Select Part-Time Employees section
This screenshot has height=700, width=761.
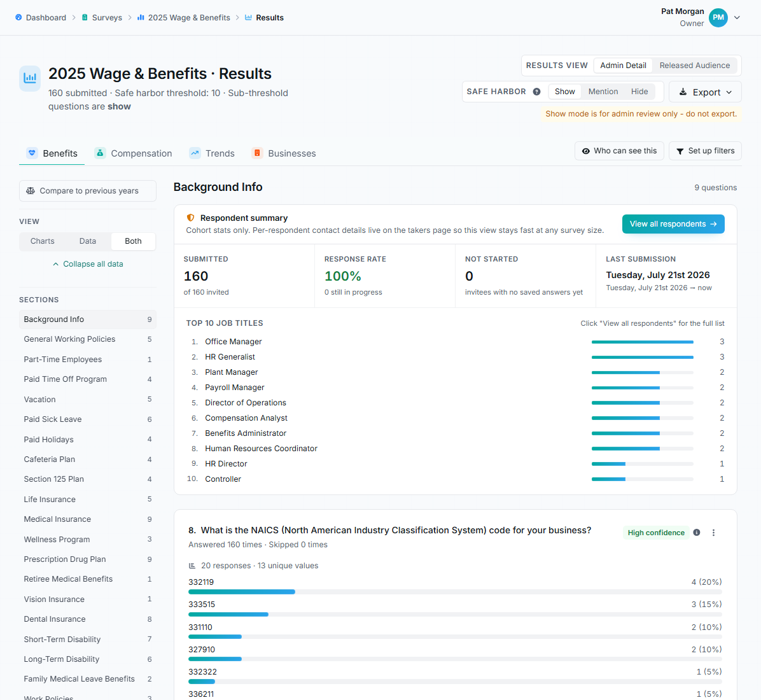pos(88,360)
